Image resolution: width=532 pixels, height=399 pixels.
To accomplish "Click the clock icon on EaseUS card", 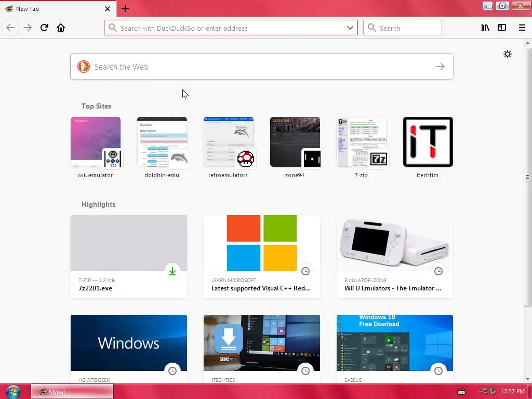I will [438, 371].
